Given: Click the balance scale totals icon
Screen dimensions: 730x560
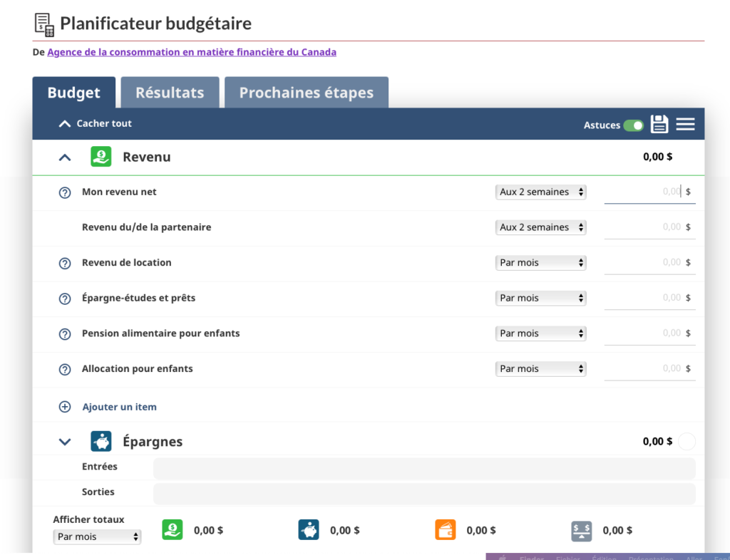Looking at the screenshot, I should [581, 530].
